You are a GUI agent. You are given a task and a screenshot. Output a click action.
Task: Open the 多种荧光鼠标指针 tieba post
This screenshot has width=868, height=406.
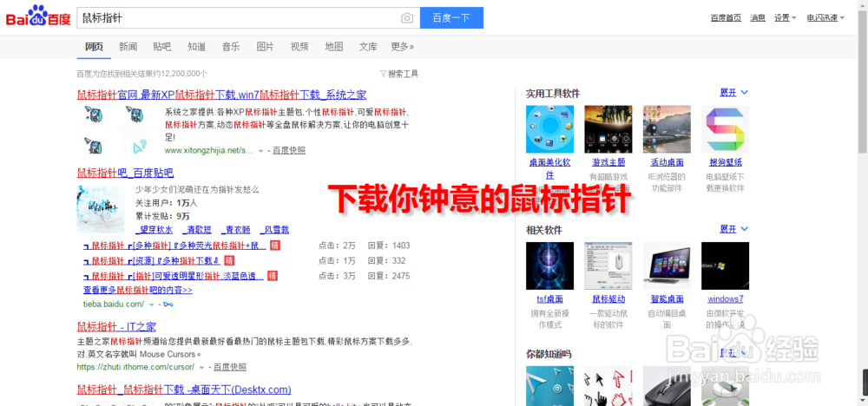point(174,246)
